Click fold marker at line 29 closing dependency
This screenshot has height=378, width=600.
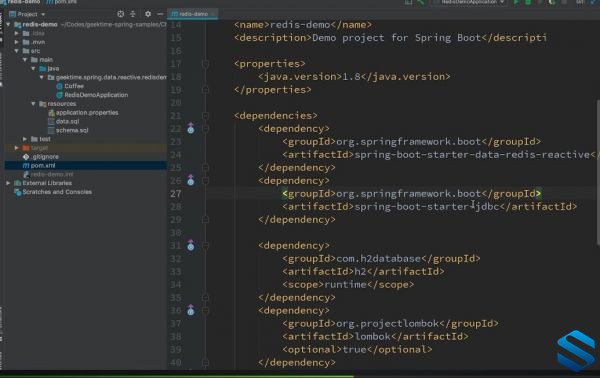[x=205, y=220]
